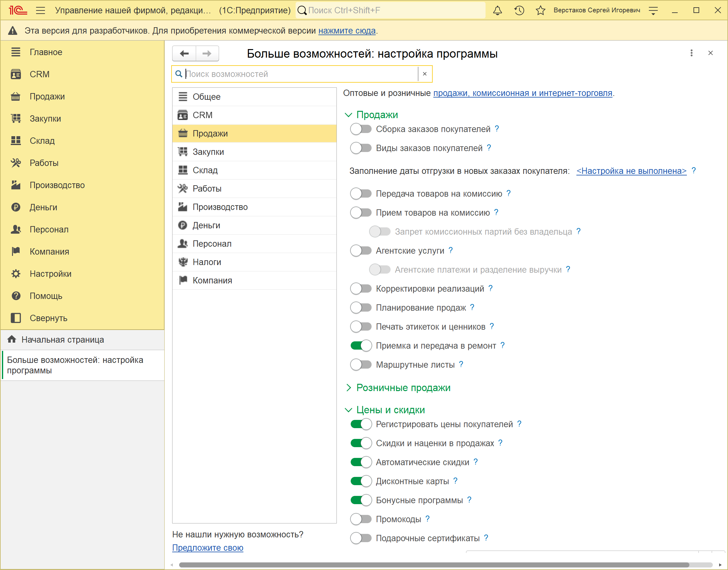728x570 pixels.
Task: Go to Начальная страница
Action: (82, 340)
